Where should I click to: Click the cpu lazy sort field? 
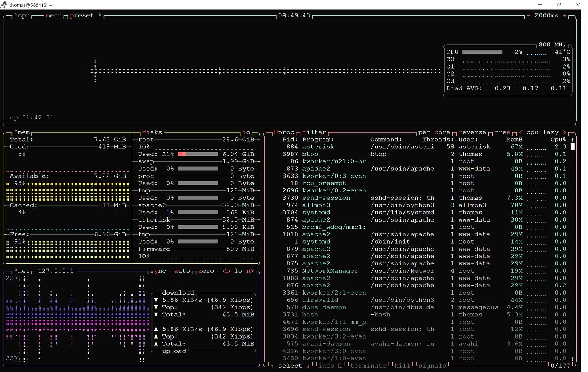pyautogui.click(x=542, y=132)
